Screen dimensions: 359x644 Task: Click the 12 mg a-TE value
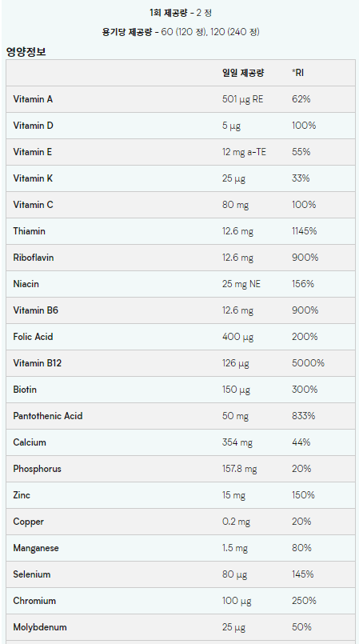(x=244, y=152)
